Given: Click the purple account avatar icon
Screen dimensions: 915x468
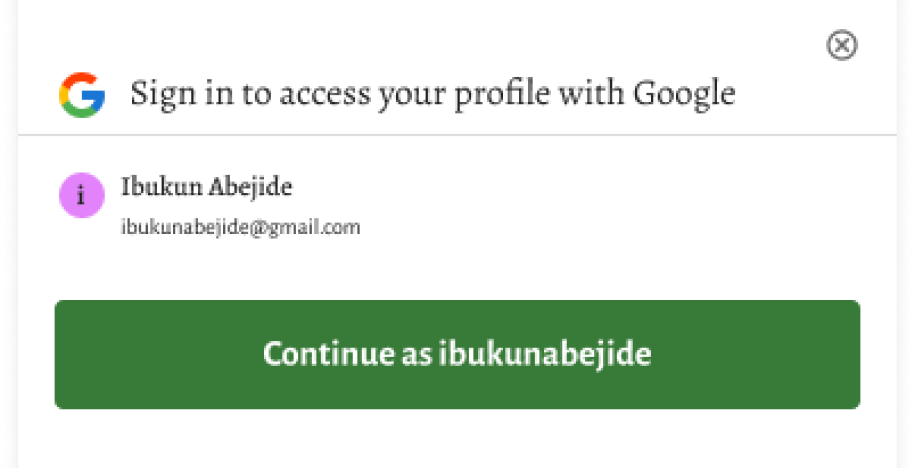Looking at the screenshot, I should pos(82,193).
